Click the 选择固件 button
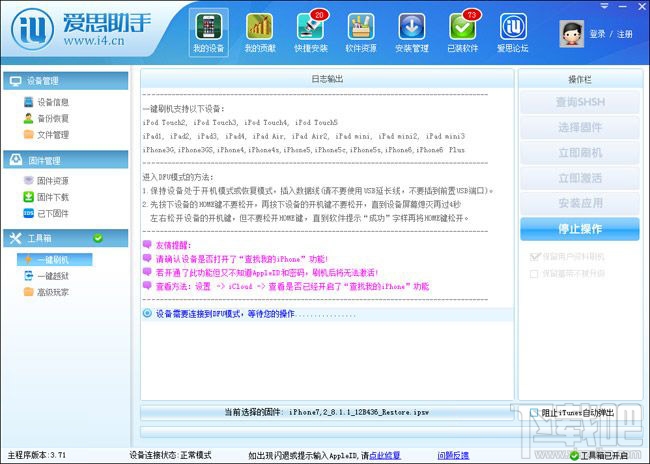 (x=580, y=127)
